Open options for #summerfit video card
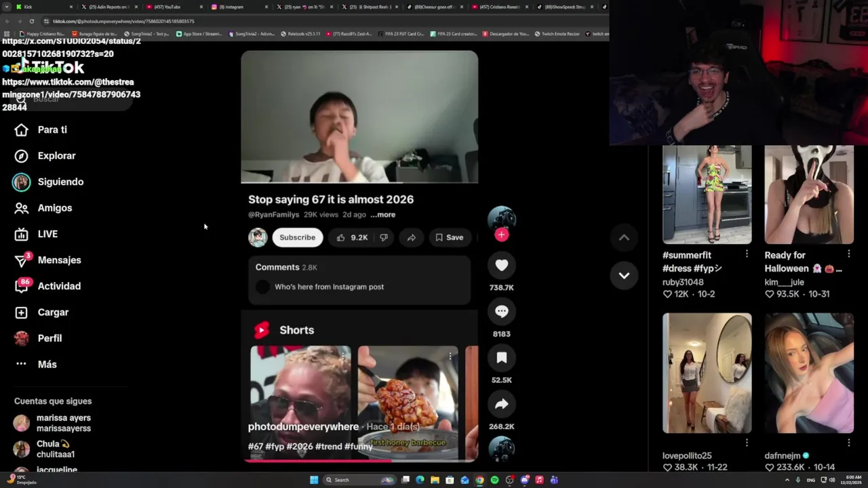868x488 pixels. 747,254
